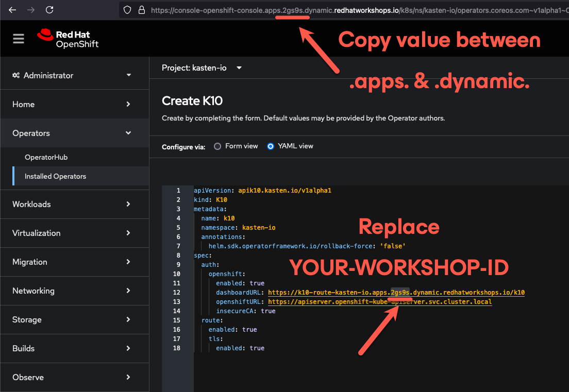Expand the Migration navigation section
569x392 pixels.
tap(74, 262)
